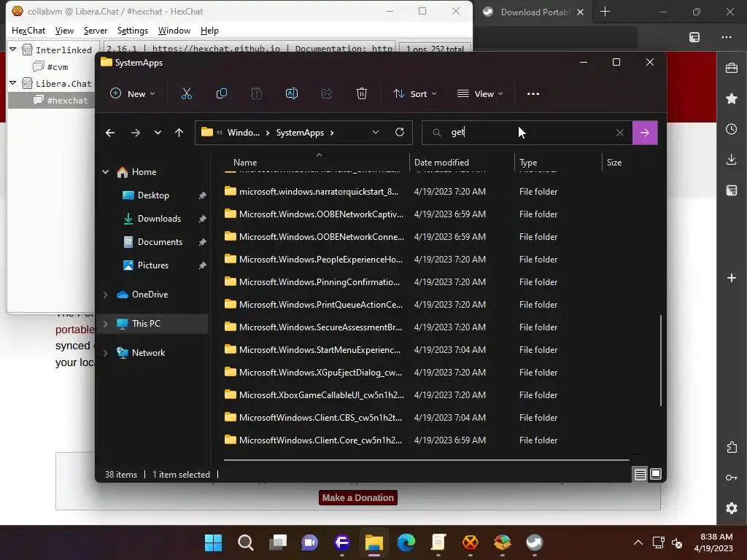
Task: Open the New dropdown in Explorer
Action: click(133, 94)
